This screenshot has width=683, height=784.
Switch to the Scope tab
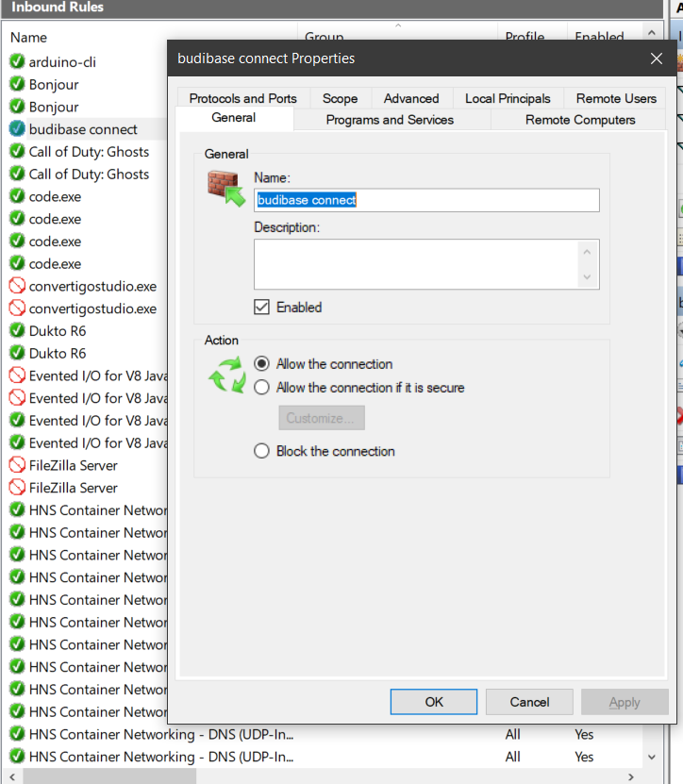(x=340, y=98)
